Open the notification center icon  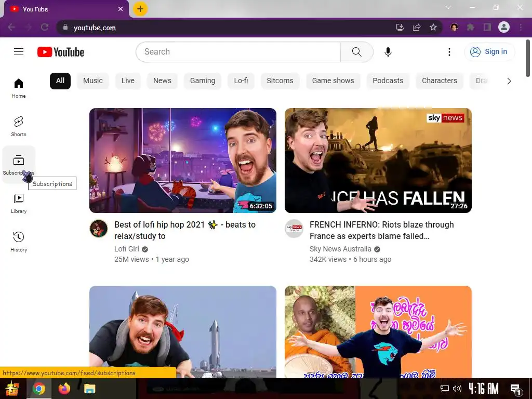[516, 389]
